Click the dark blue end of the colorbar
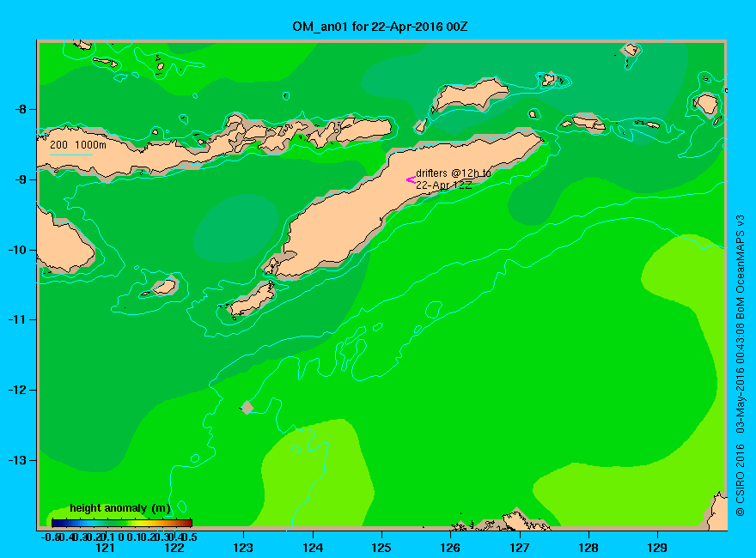756x558 pixels. pyautogui.click(x=56, y=523)
